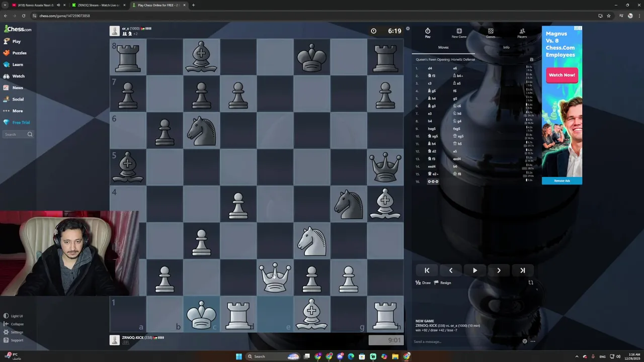This screenshot has height=362, width=644.
Task: Start a New Game via plus icon
Action: pyautogui.click(x=459, y=33)
